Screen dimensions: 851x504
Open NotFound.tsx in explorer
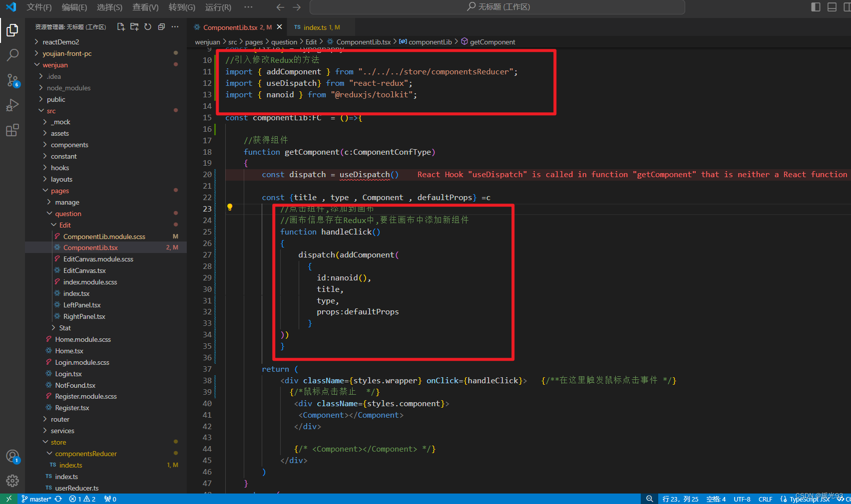pos(75,385)
